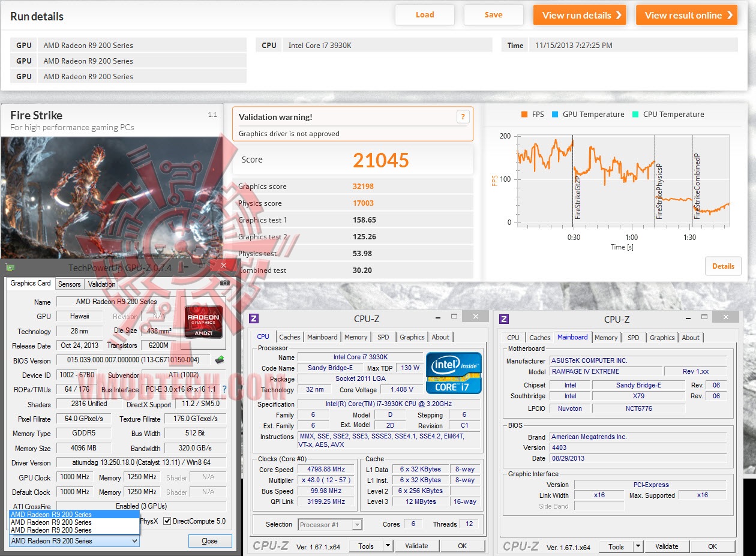Click the Bus Interface question mark icon
The width and height of the screenshot is (756, 556).
point(225,389)
